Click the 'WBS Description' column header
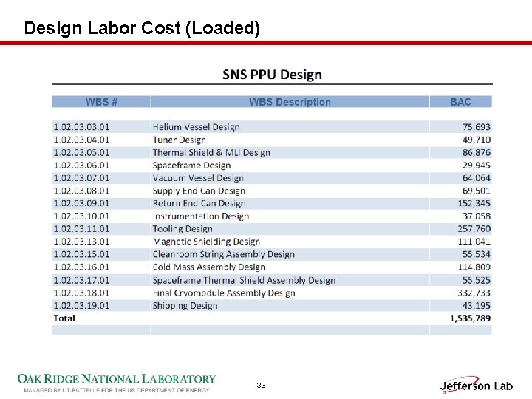Viewport: 532px width, 399px height. tap(290, 102)
